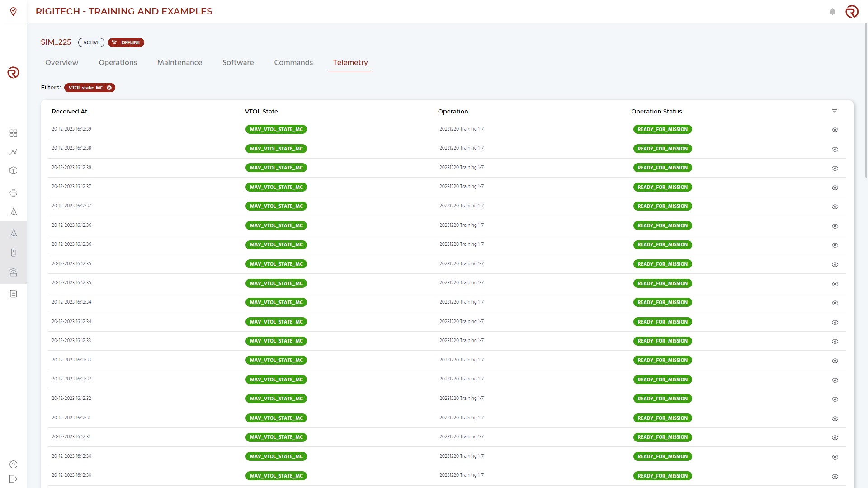Click the logout icon in sidebar
This screenshot has width=868, height=488.
[14, 479]
